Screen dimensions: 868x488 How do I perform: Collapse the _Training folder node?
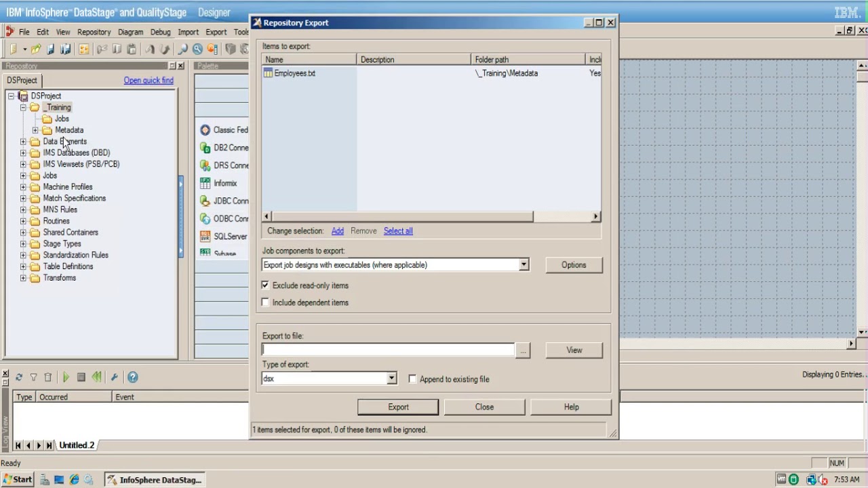coord(23,108)
